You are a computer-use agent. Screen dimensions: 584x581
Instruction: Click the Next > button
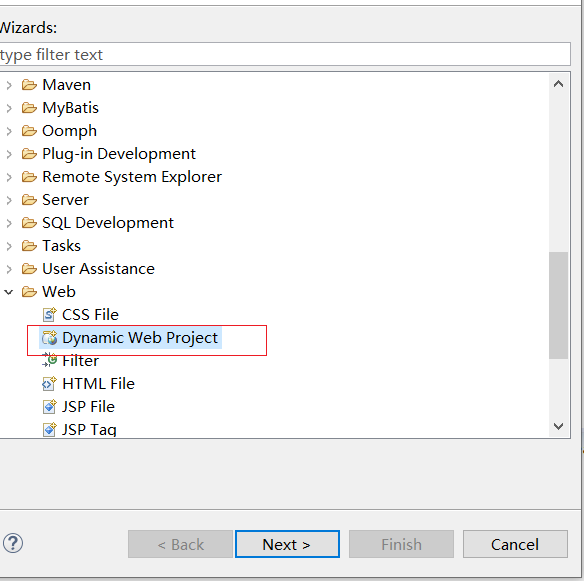[x=287, y=544]
